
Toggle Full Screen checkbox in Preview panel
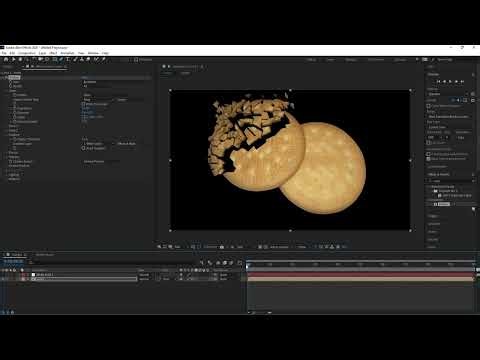tap(429, 143)
